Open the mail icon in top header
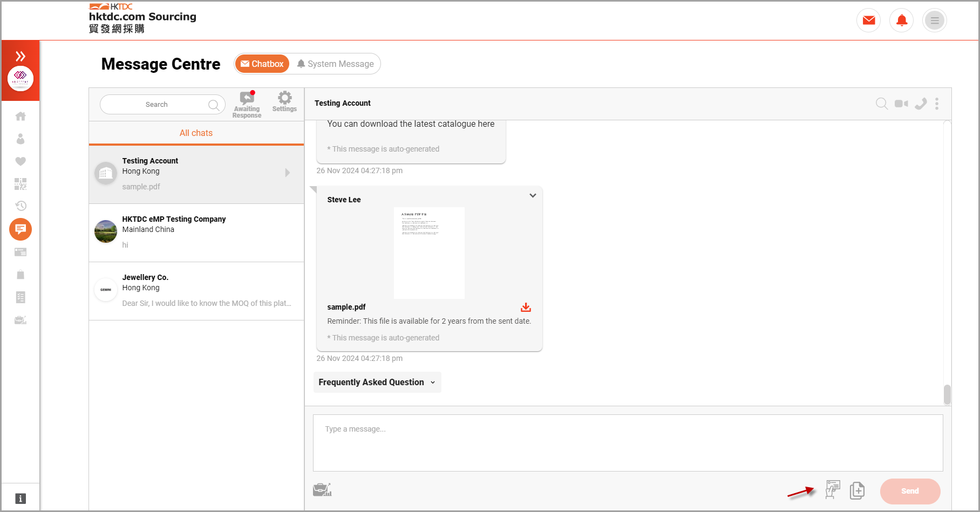The height and width of the screenshot is (512, 980). click(x=869, y=21)
